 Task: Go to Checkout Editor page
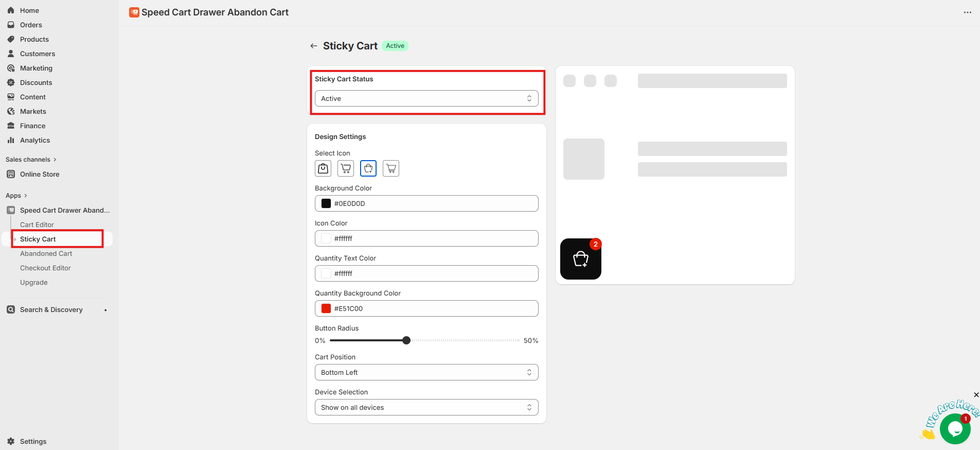(45, 268)
